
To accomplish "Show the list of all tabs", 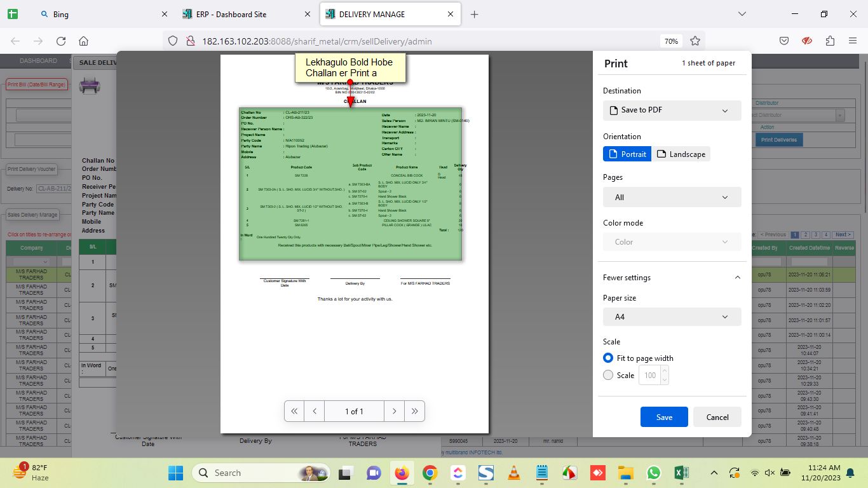I will (742, 14).
